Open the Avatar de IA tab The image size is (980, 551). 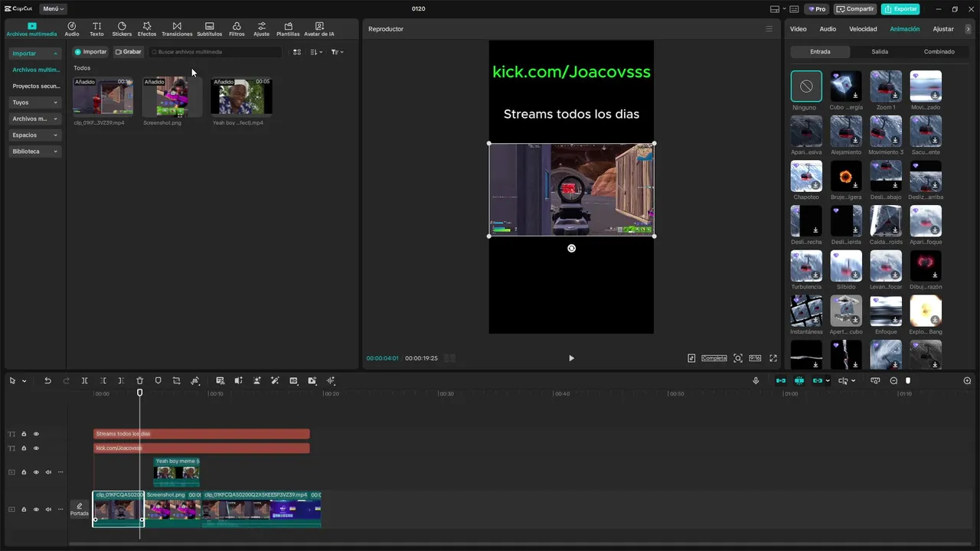tap(319, 29)
